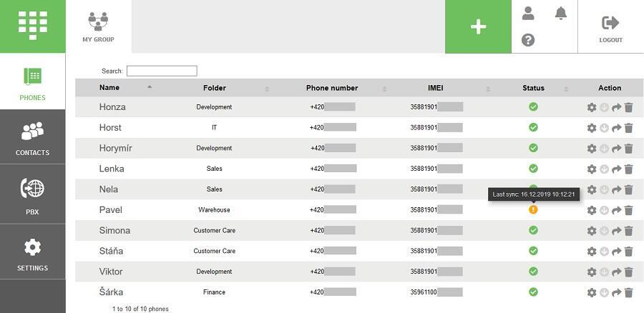Select the name Honza
Screen dimensions: 644x313
click(x=112, y=107)
